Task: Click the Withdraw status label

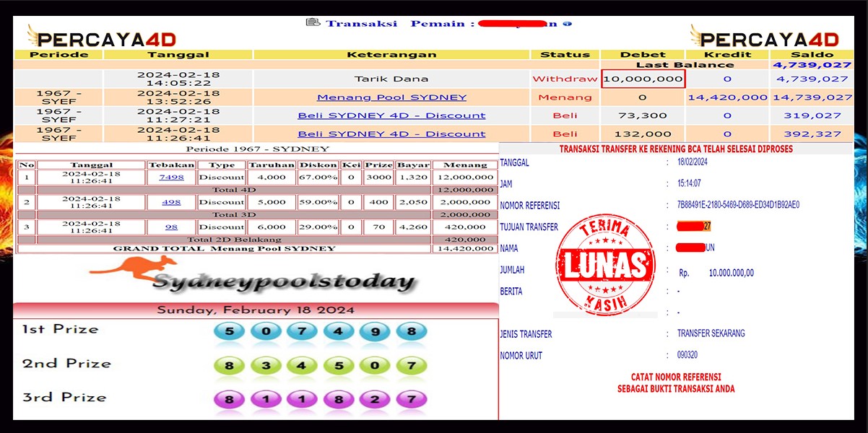Action: pyautogui.click(x=565, y=79)
